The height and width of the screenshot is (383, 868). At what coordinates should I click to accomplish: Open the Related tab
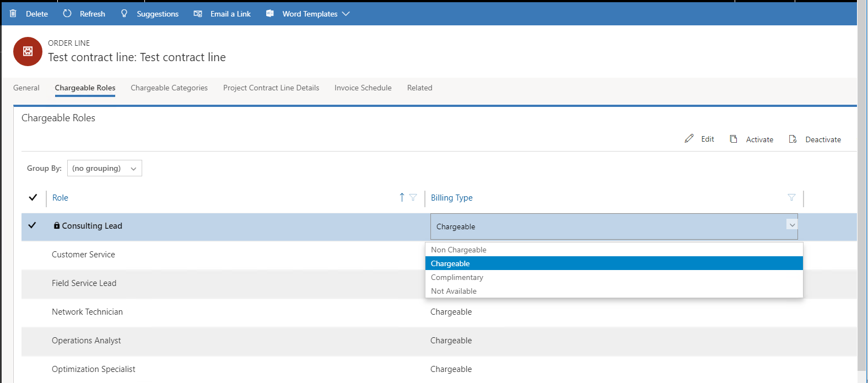point(420,88)
